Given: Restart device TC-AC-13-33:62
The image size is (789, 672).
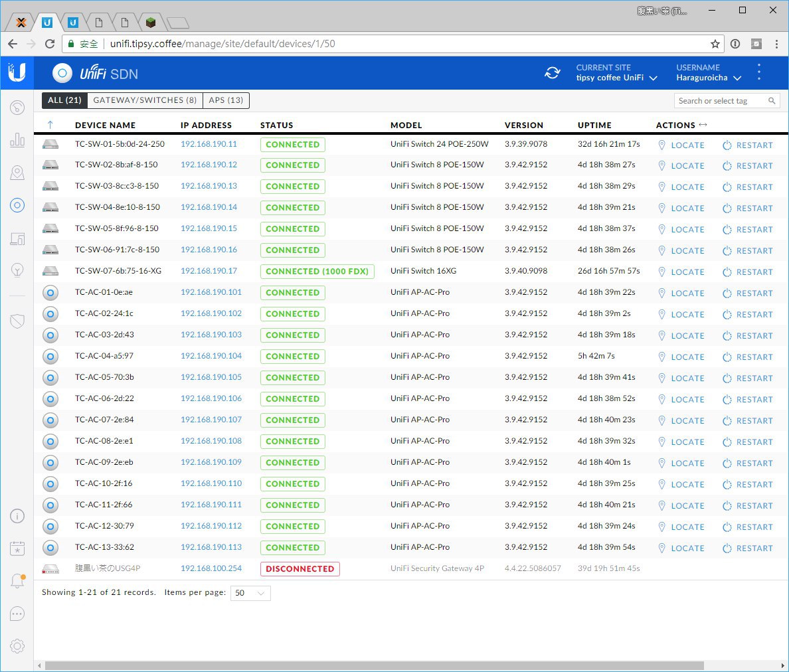Looking at the screenshot, I should point(748,548).
